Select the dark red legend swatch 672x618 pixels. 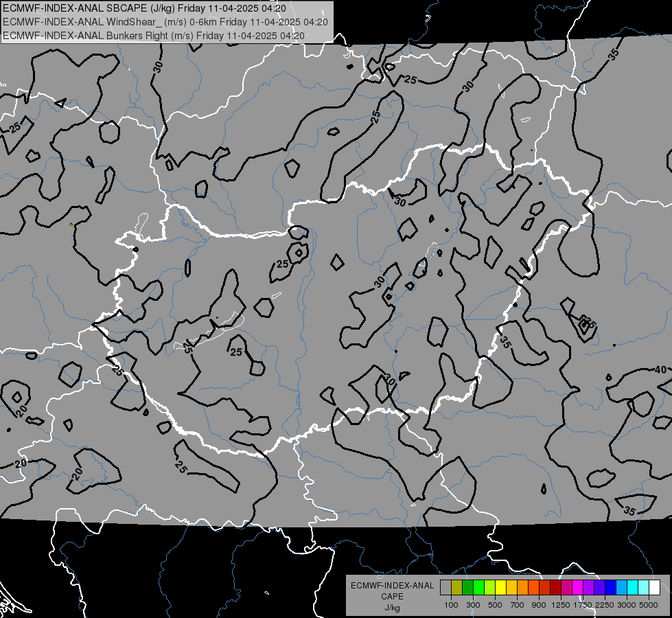[556, 588]
